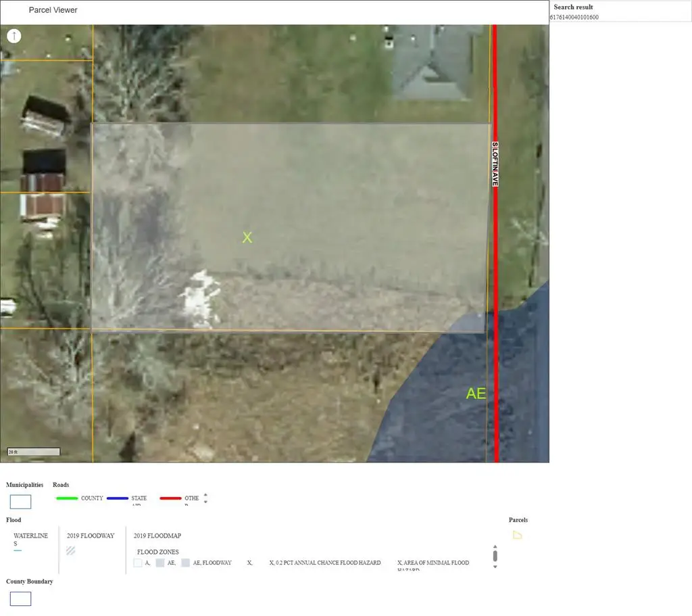
Task: Click the 2019 Floodway hatched symbol
Action: coord(71,550)
